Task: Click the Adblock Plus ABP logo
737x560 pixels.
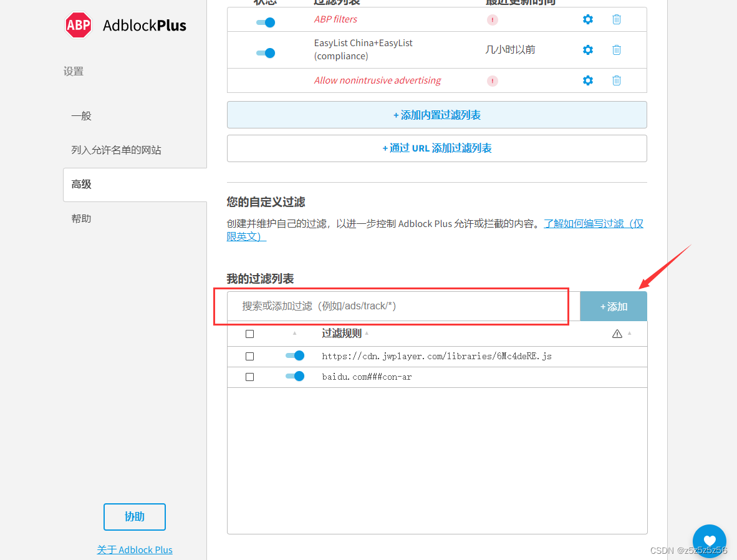Action: click(x=78, y=25)
